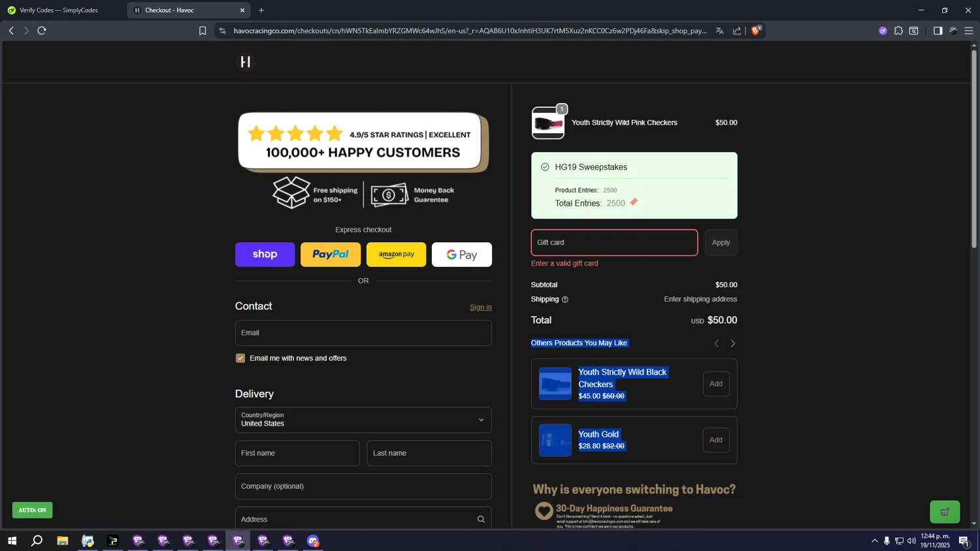Toggle the AUTO: ON button
Screen dimensions: 980x551
[32, 510]
